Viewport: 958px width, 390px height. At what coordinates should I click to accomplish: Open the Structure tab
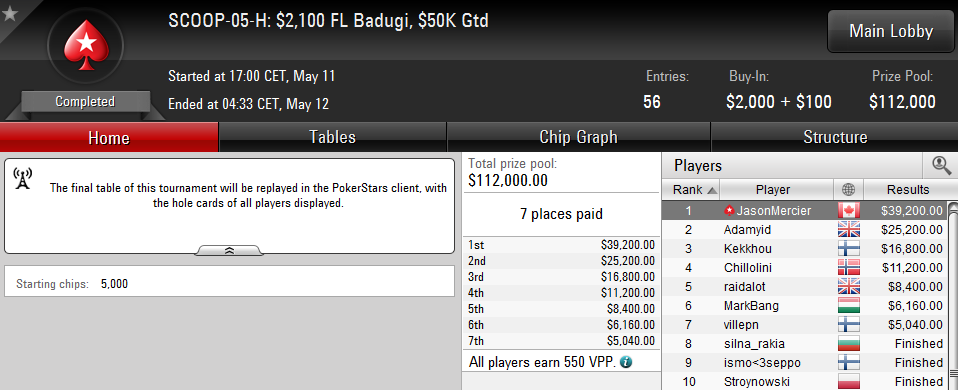pos(835,137)
